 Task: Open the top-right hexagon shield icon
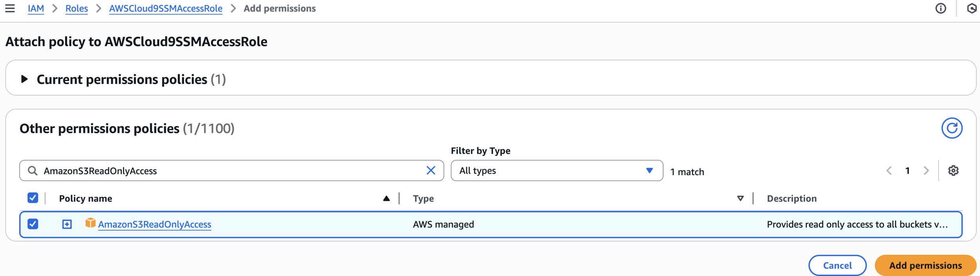(x=972, y=8)
